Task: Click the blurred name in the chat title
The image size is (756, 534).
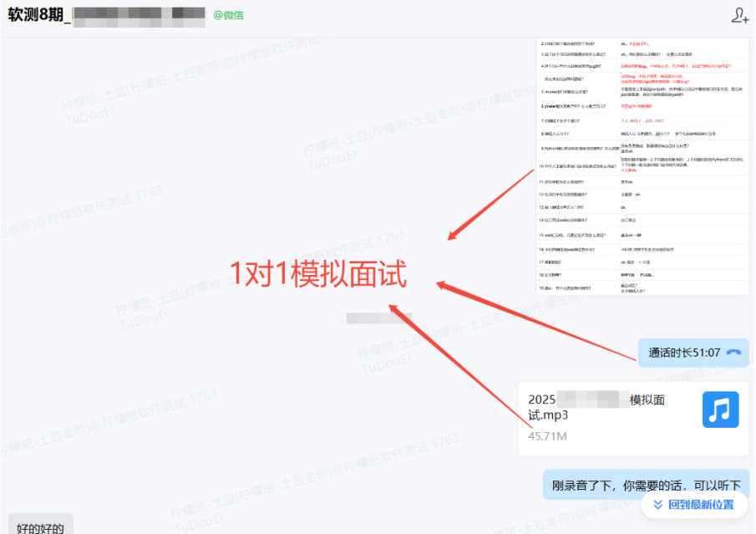Action: (x=138, y=15)
